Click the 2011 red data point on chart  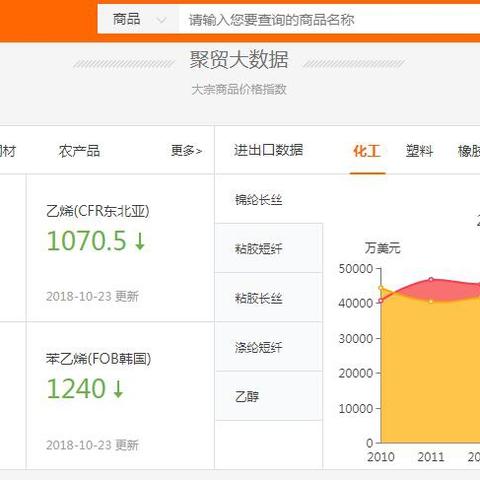click(x=431, y=279)
